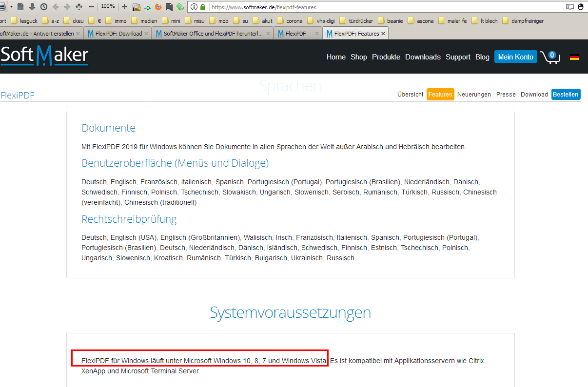Open the immo bookmark folder

[x=116, y=21]
